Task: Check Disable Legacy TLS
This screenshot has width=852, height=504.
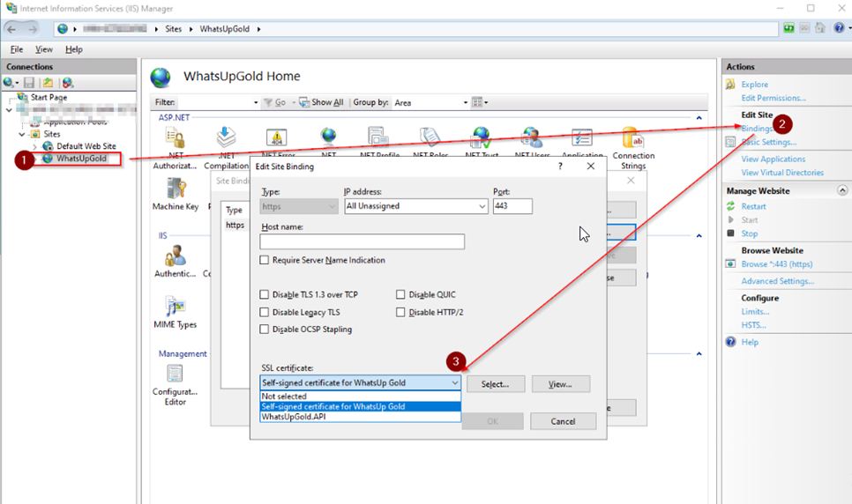Action: (x=264, y=312)
